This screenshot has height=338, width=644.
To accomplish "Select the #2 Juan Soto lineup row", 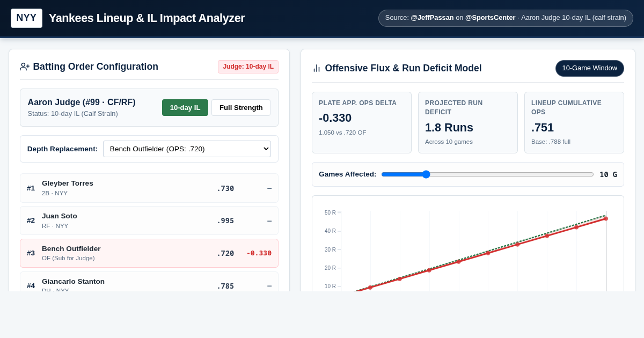I will click(x=149, y=221).
